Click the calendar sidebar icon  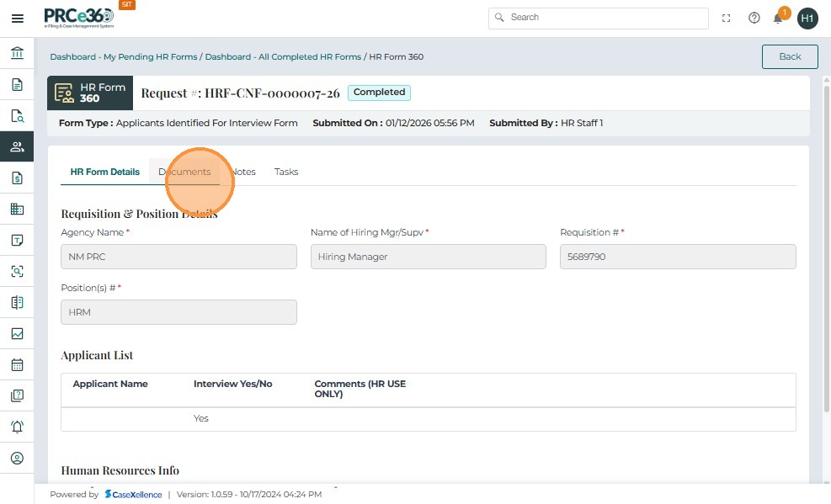[x=17, y=364]
